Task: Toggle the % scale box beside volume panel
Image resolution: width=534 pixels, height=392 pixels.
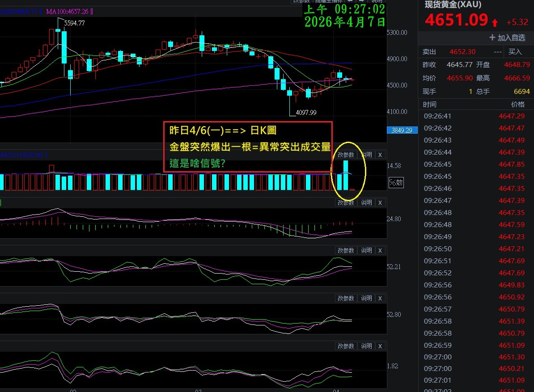Action: point(395,182)
